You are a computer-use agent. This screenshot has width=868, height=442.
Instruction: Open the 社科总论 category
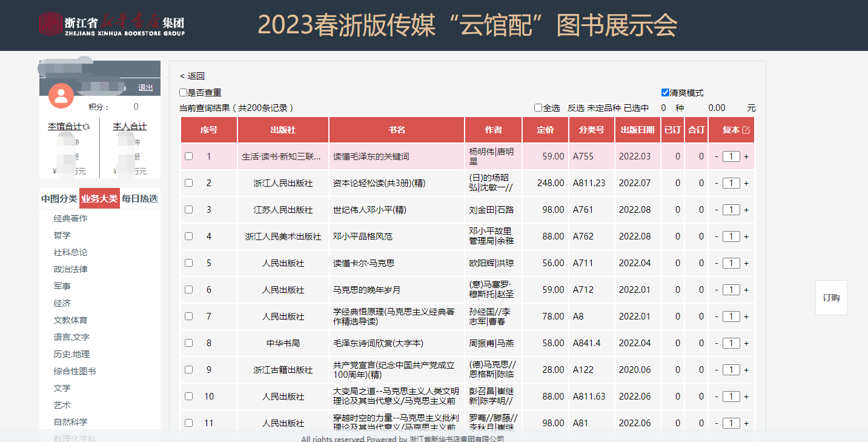tap(70, 252)
